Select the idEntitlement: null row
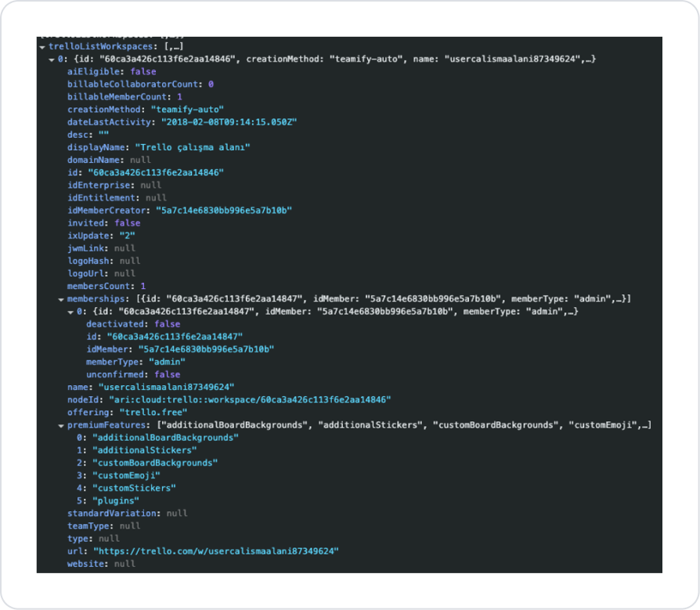The width and height of the screenshot is (700, 610). [117, 198]
